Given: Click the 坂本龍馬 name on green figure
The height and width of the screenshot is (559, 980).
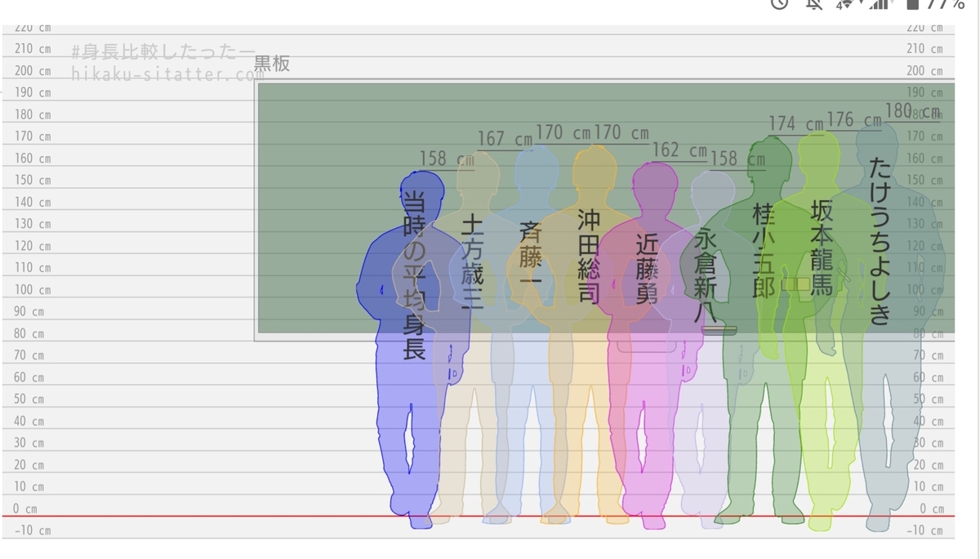Looking at the screenshot, I should [x=822, y=247].
